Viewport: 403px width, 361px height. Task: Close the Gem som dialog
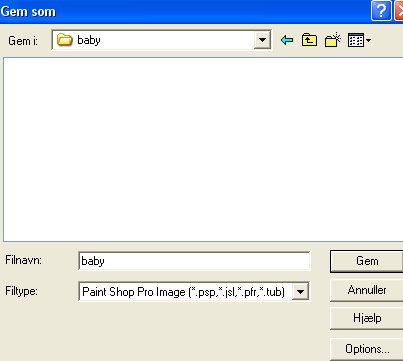tap(399, 11)
